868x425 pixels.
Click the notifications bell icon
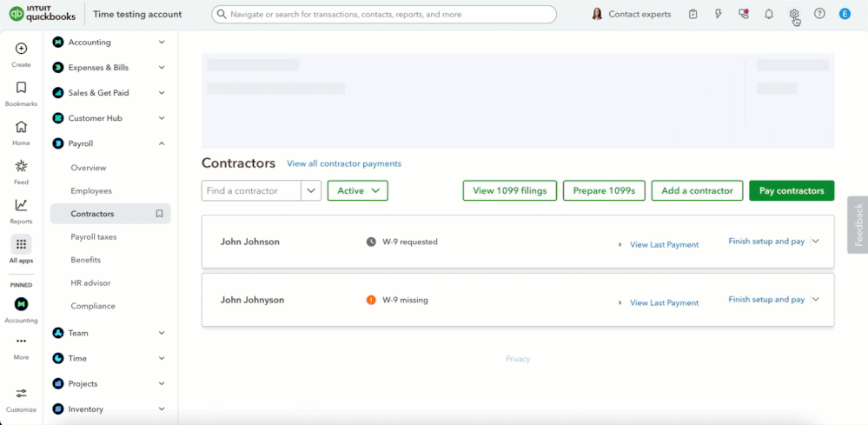(768, 14)
